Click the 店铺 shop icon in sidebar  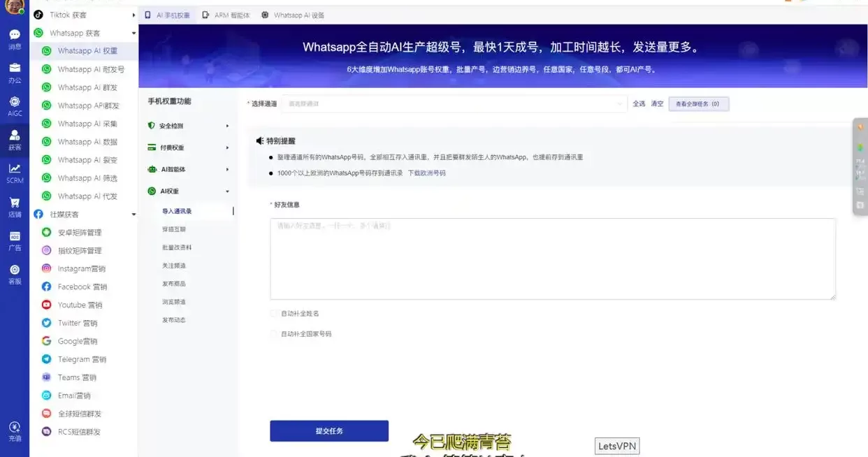14,205
